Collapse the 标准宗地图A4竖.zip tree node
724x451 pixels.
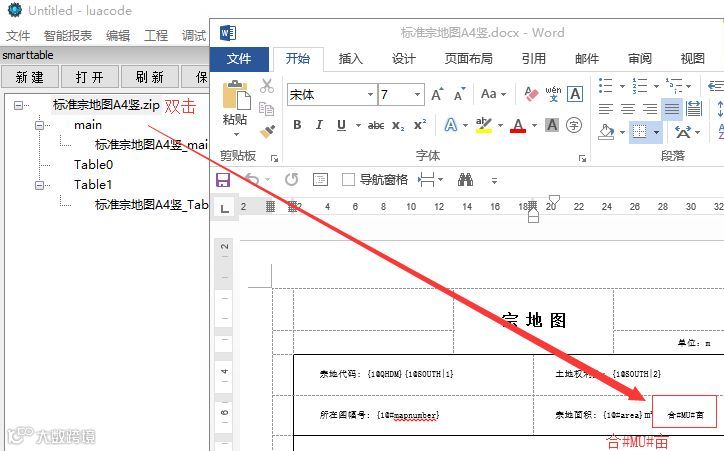point(18,106)
